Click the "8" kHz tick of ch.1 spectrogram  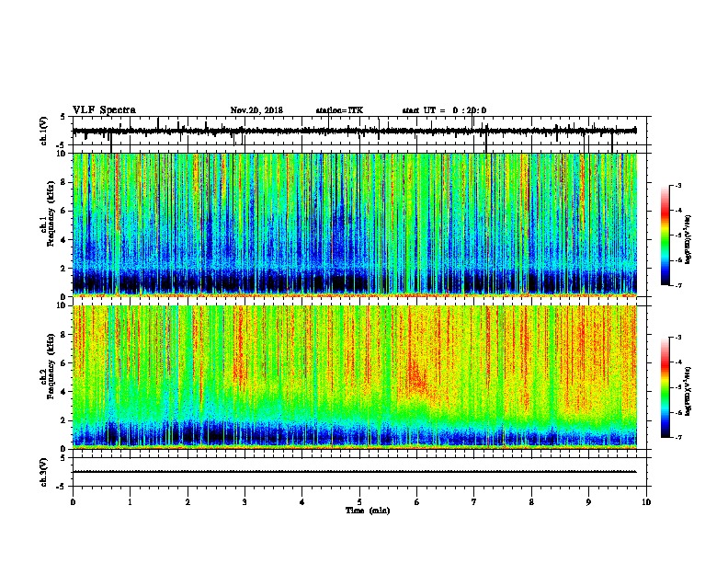click(64, 182)
